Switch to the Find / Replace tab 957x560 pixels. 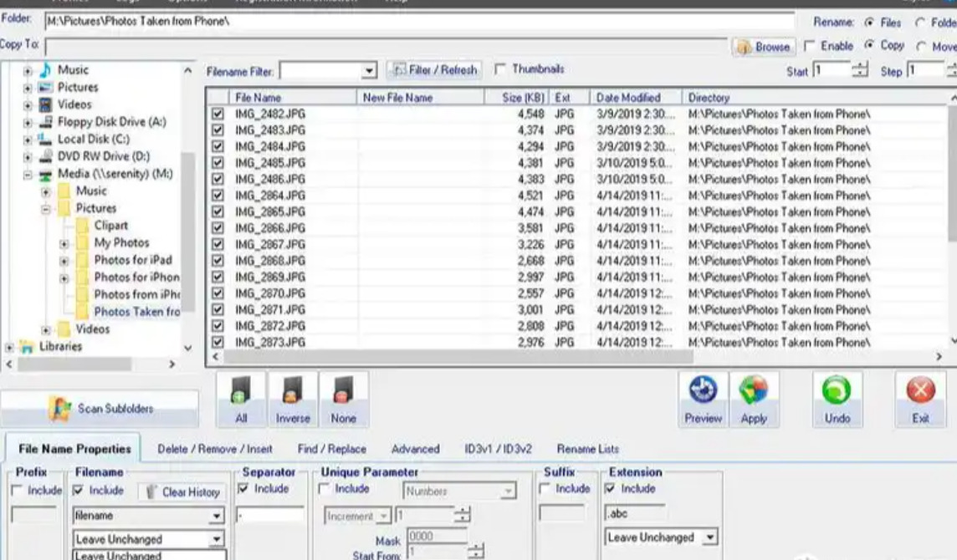click(331, 449)
